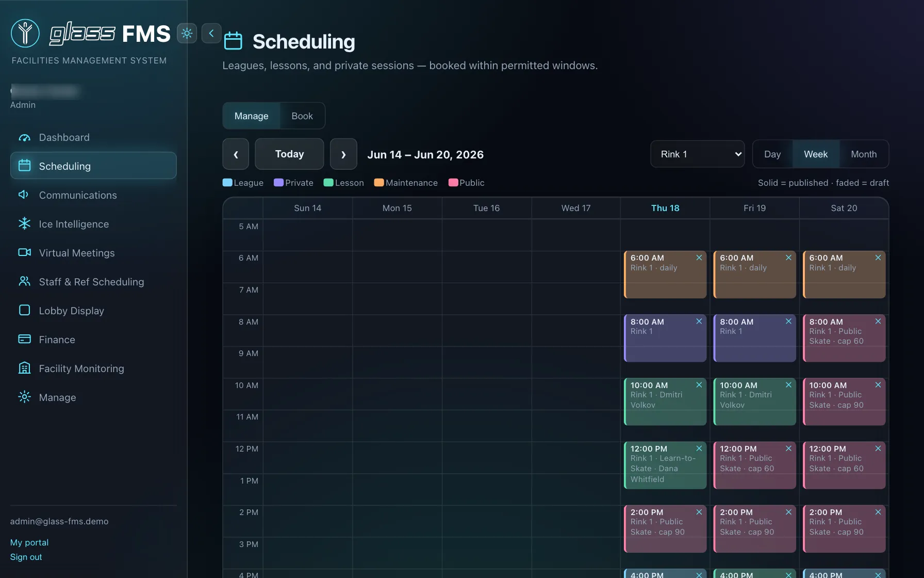Screen dimensions: 924x578
Task: Remove Sat 10:00 AM Public Skate cap 90
Action: pyautogui.click(x=878, y=384)
